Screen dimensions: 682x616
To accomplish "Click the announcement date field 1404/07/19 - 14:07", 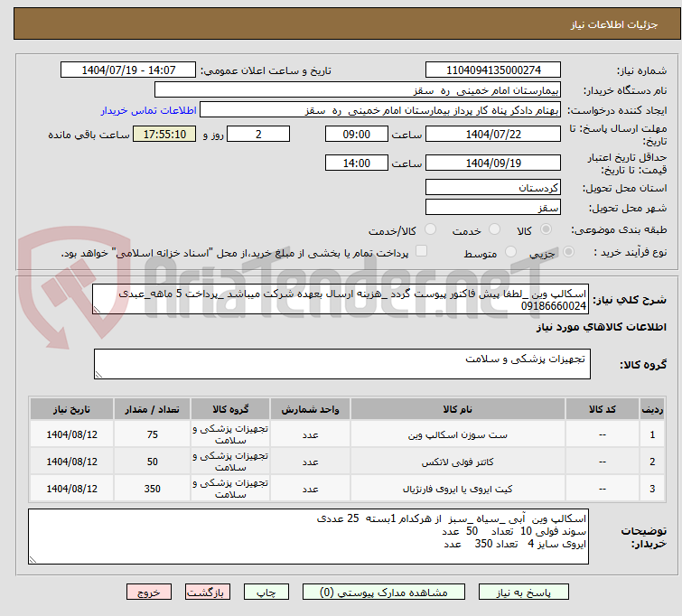I will pyautogui.click(x=128, y=70).
